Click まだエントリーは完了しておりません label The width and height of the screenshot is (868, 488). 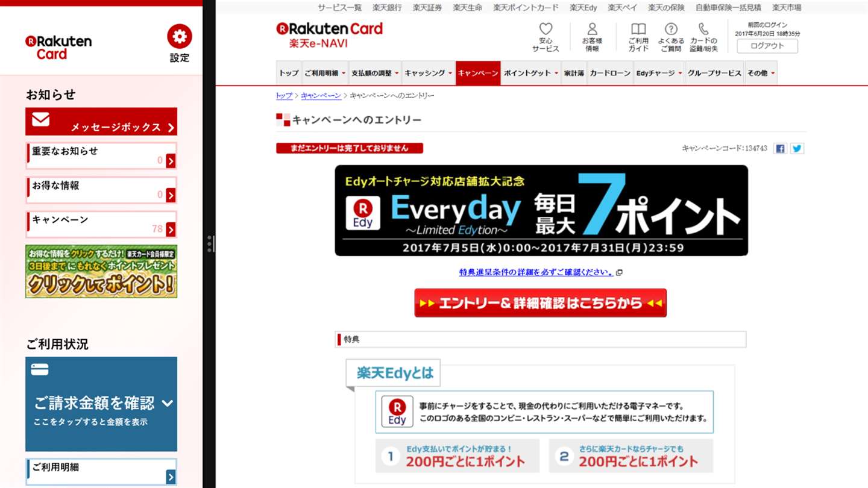(350, 148)
